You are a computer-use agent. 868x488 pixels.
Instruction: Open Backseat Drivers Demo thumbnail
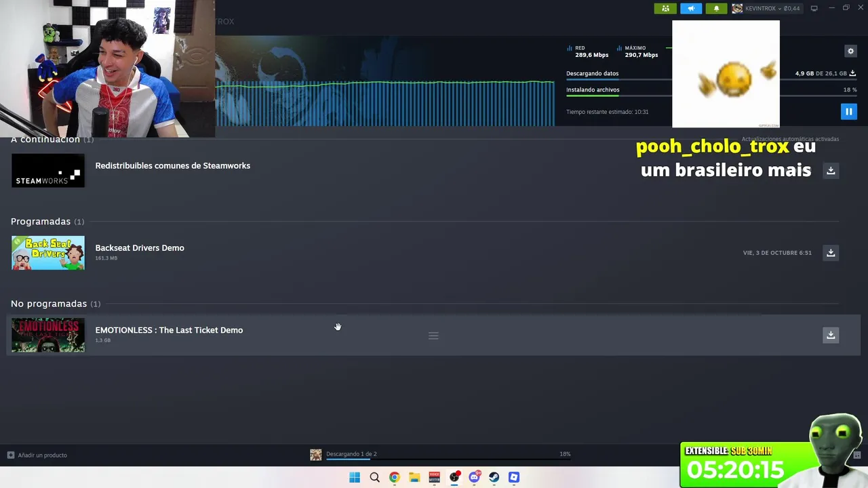pos(48,253)
